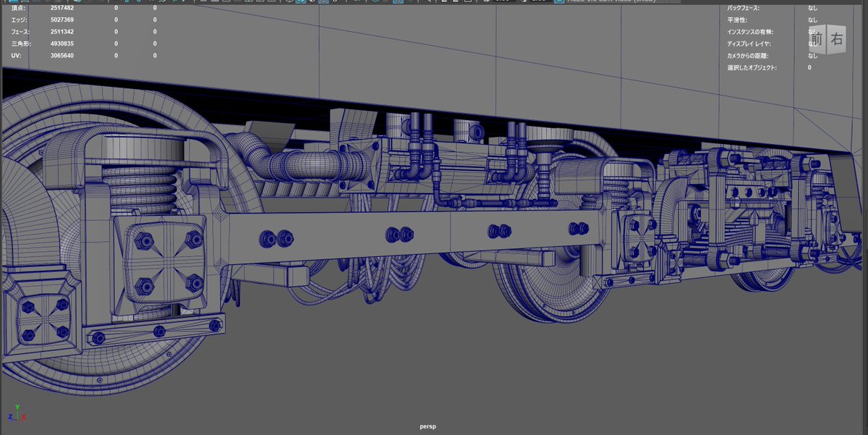Click the face count value 2511342
This screenshot has width=868, height=435.
(x=62, y=32)
